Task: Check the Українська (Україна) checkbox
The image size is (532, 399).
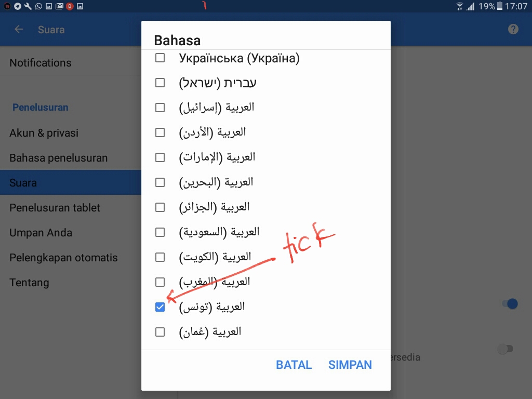Action: [160, 58]
